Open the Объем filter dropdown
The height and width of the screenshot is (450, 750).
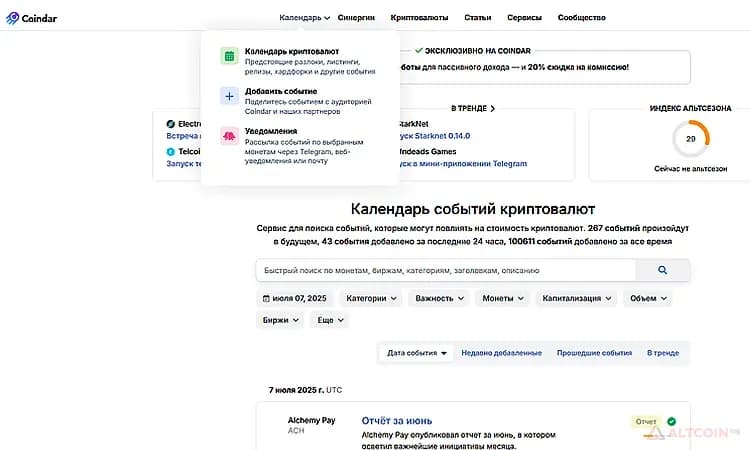pos(648,298)
